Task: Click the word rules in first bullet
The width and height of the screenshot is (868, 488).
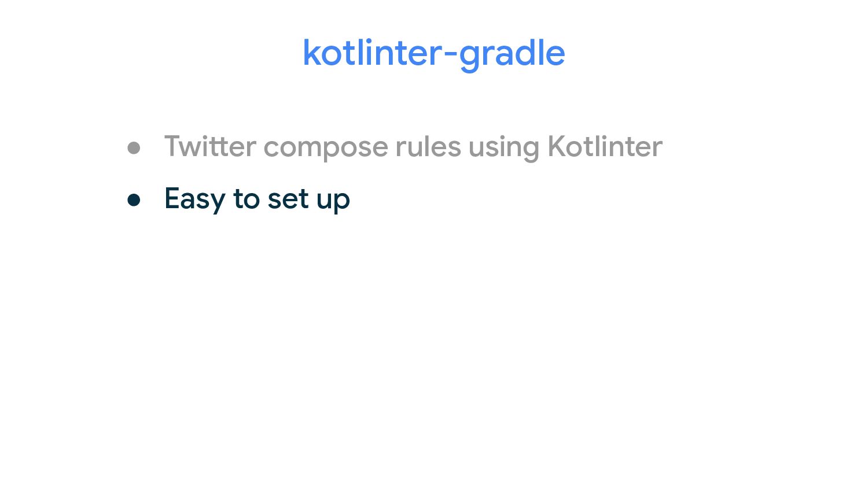Action: [x=428, y=146]
